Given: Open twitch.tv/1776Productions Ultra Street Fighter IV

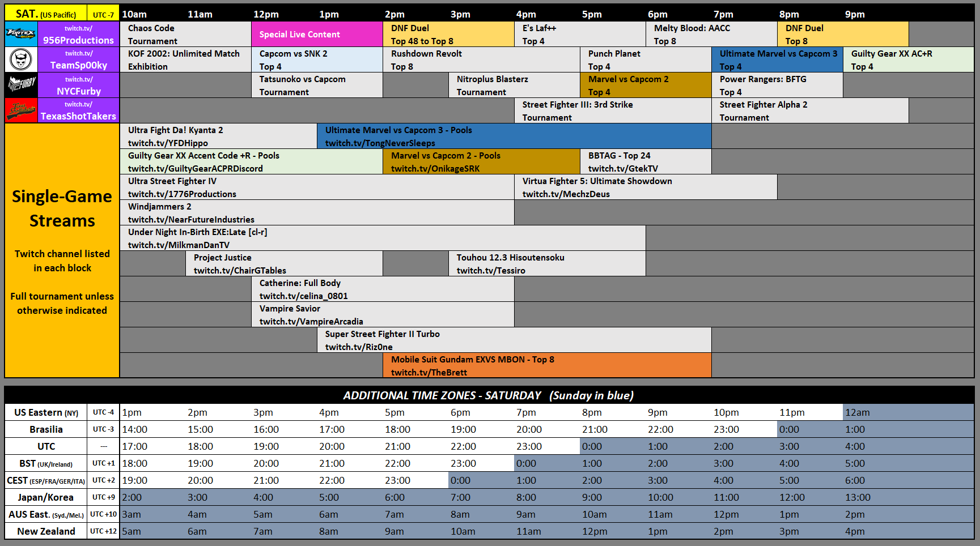Looking at the screenshot, I should pos(317,187).
